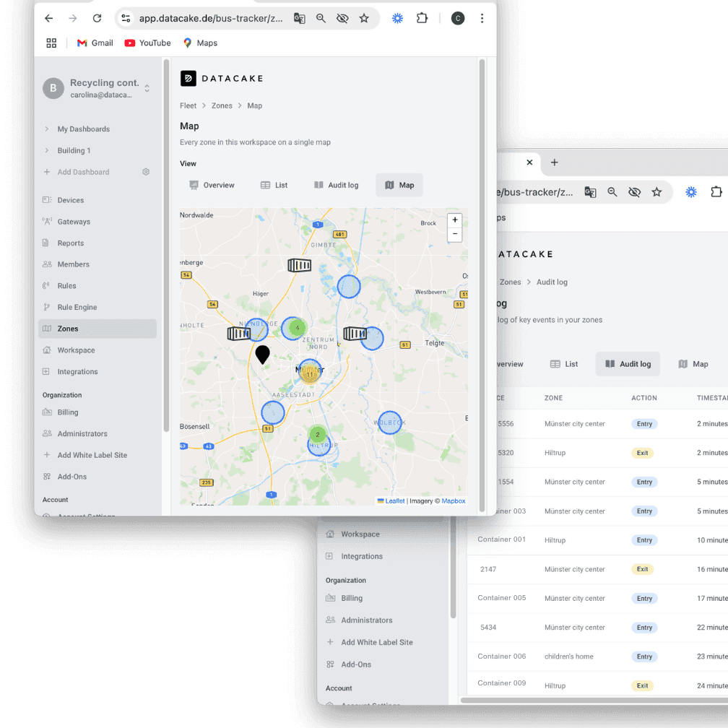Viewport: 728px width, 728px height.
Task: Select Audit log tab in back window
Action: tap(628, 364)
